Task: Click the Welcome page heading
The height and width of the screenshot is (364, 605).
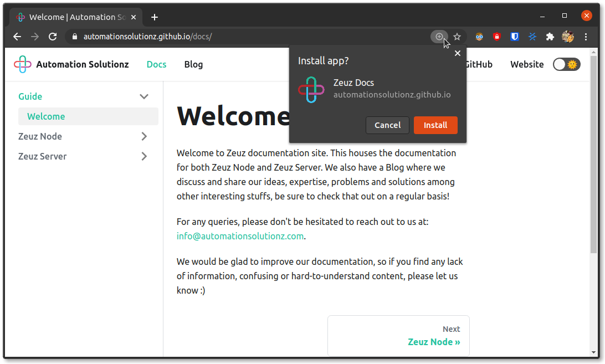Action: point(233,116)
